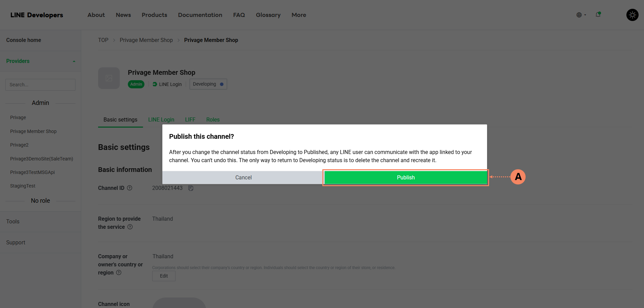Collapse the Providers section arrow
This screenshot has height=308, width=644.
74,61
